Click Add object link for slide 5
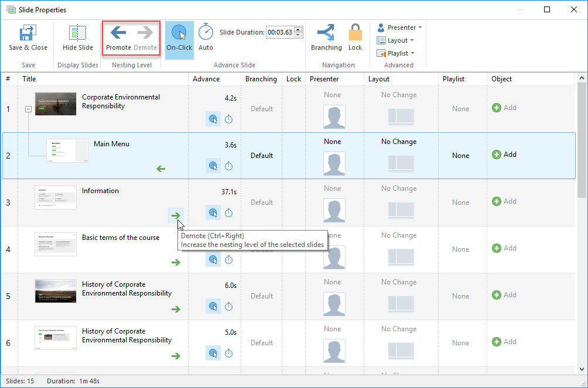This screenshot has width=588, height=388. 504,295
